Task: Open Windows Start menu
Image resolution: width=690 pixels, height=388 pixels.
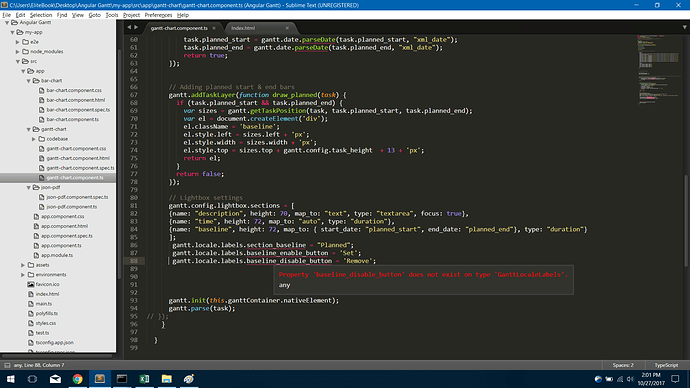Action: 11,379
